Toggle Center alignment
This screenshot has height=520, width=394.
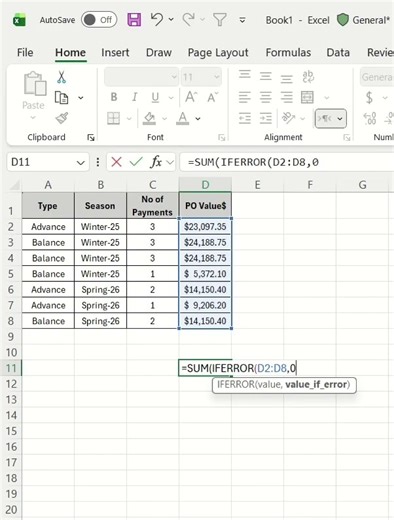point(266,97)
